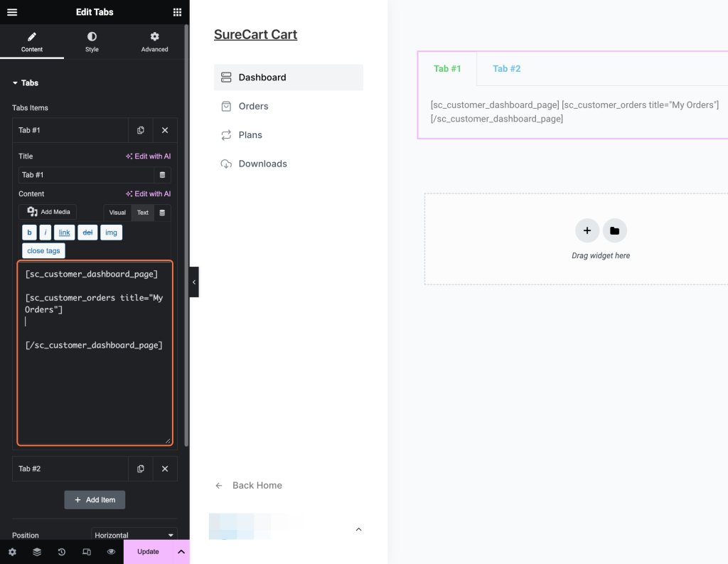Open the widgets panel grid icon
The image size is (728, 564).
176,12
